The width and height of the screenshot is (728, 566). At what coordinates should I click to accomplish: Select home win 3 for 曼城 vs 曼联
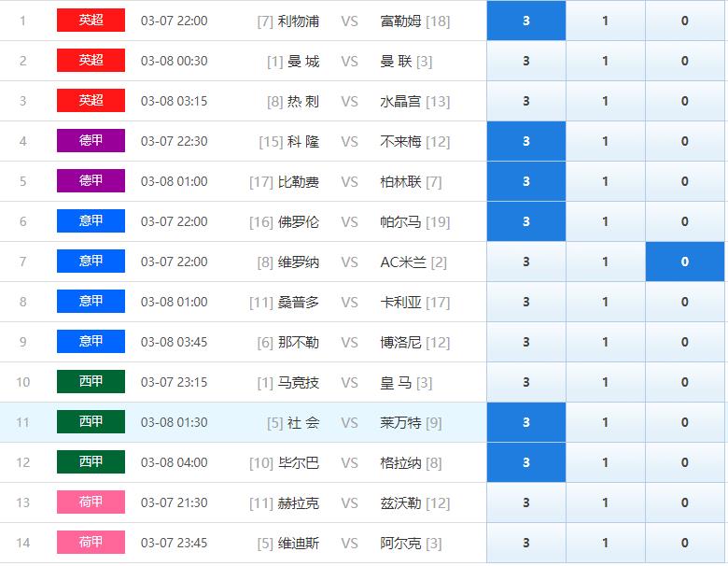pos(526,61)
